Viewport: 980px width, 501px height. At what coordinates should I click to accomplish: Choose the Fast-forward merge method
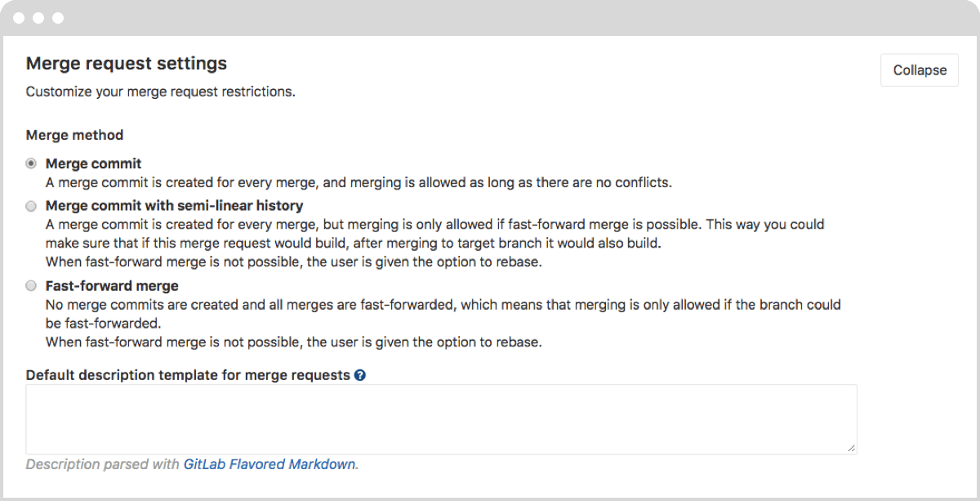click(x=30, y=286)
